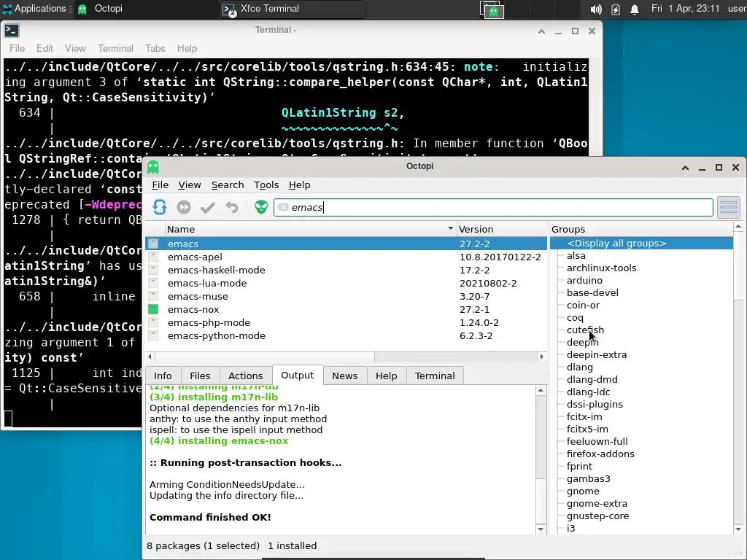Click the output pane scroll-up arrow
The height and width of the screenshot is (560, 747).
coord(541,391)
